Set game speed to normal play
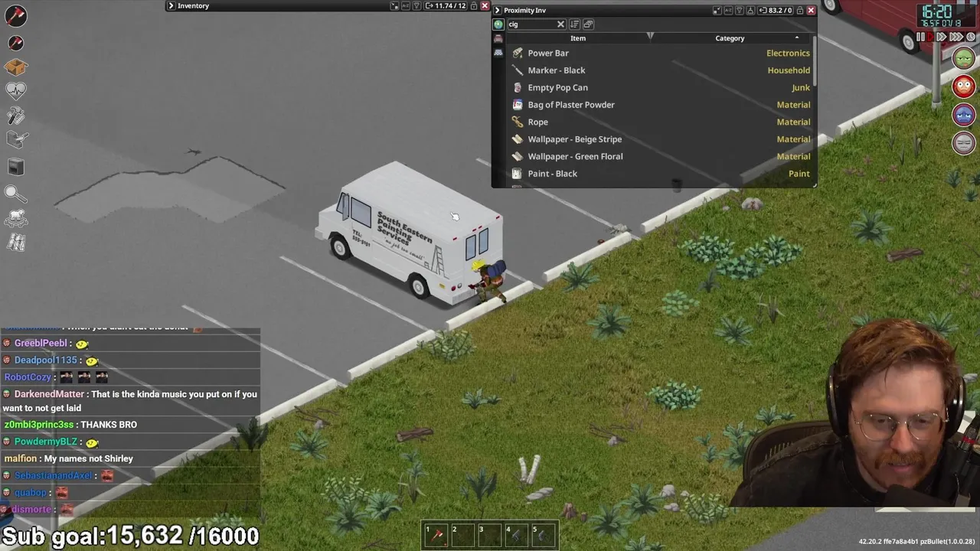The image size is (980, 551). point(932,37)
